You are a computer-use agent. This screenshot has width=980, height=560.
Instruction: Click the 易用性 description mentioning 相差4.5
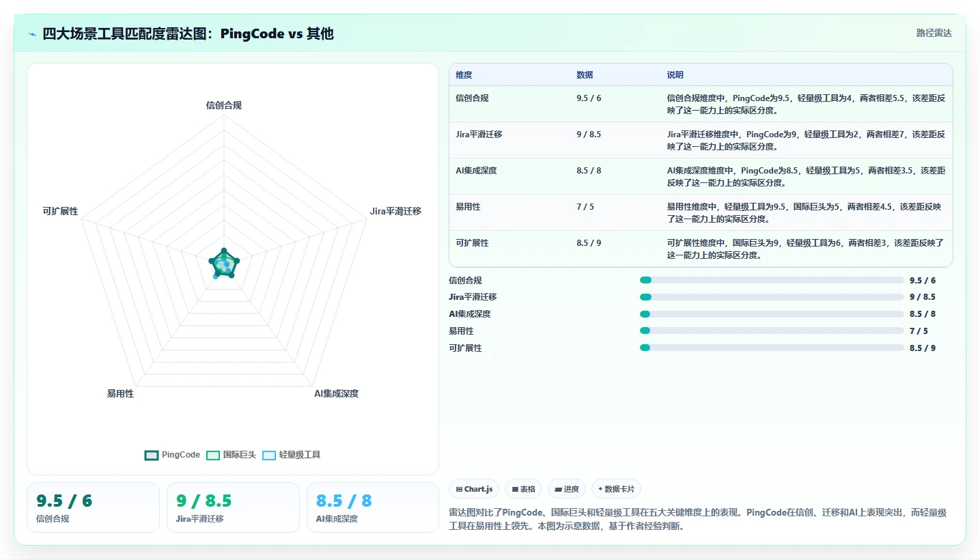pos(806,212)
